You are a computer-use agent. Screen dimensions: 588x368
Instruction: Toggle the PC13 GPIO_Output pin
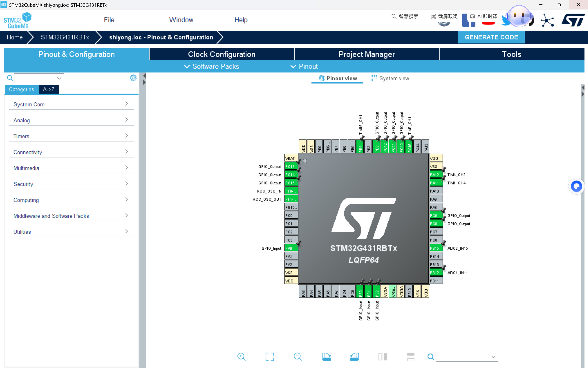[291, 167]
